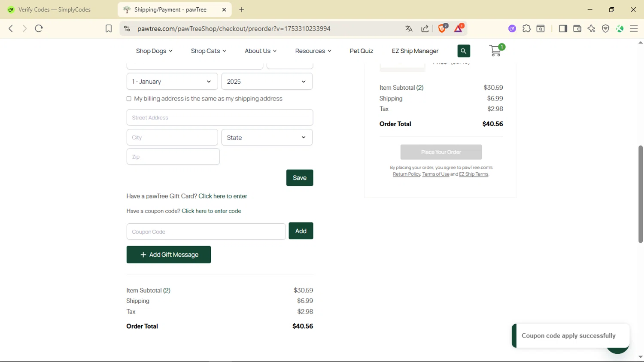Click into the Street Address field
The height and width of the screenshot is (362, 644).
coord(220,118)
